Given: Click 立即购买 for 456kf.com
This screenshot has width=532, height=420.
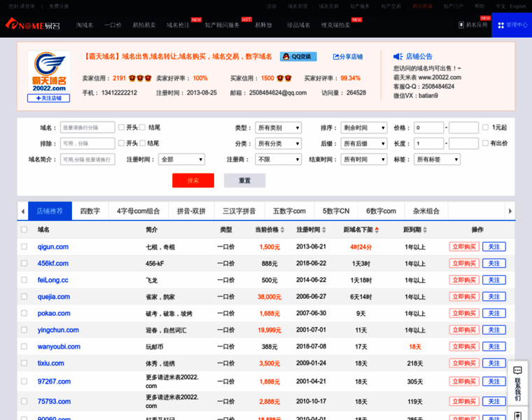Looking at the screenshot, I should click(x=463, y=263).
